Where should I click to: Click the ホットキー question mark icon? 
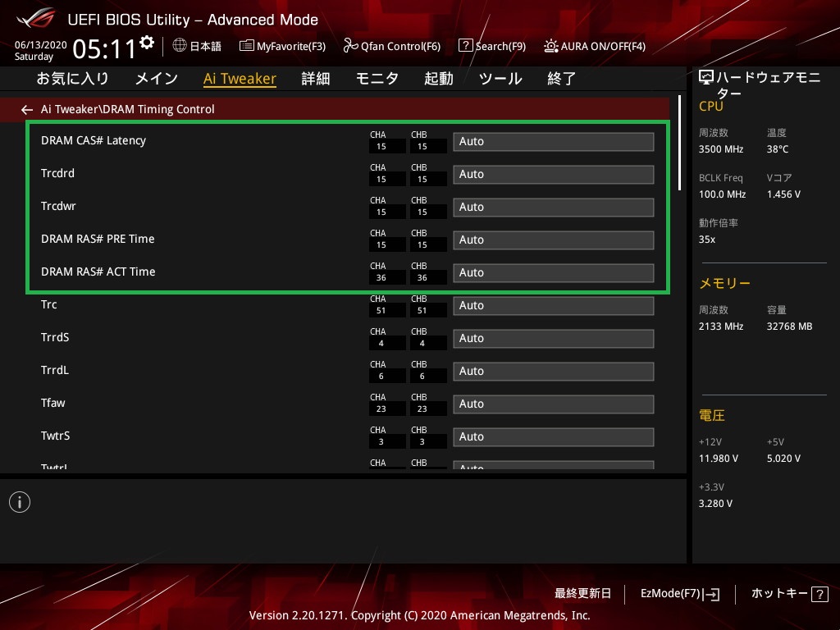coord(819,594)
